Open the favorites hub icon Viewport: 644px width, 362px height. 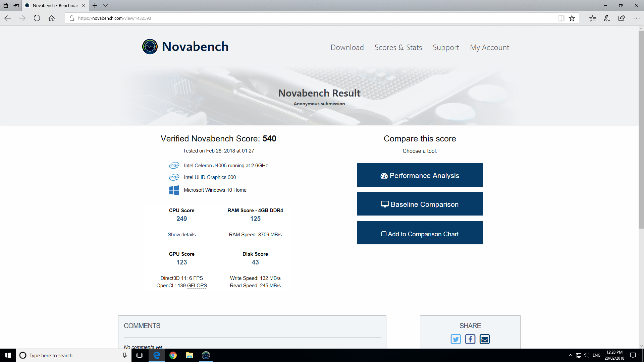[592, 18]
